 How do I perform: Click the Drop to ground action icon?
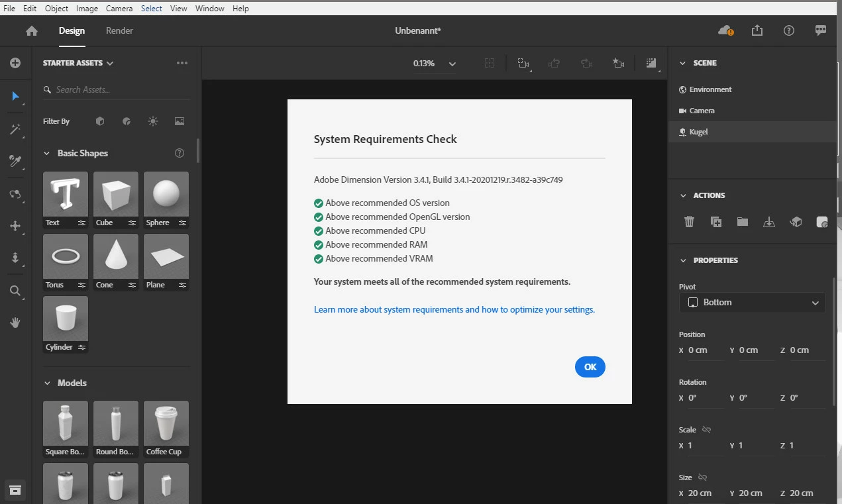click(x=769, y=222)
